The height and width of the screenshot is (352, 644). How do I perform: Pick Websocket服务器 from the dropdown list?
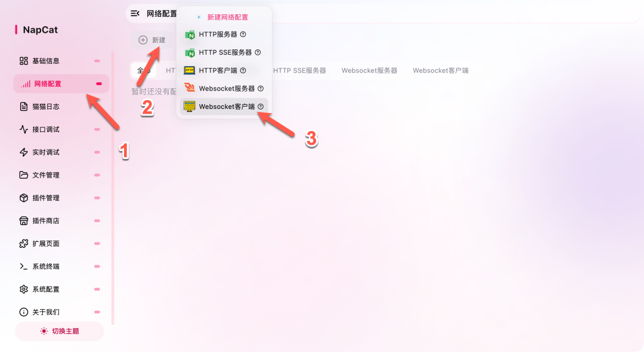point(224,89)
